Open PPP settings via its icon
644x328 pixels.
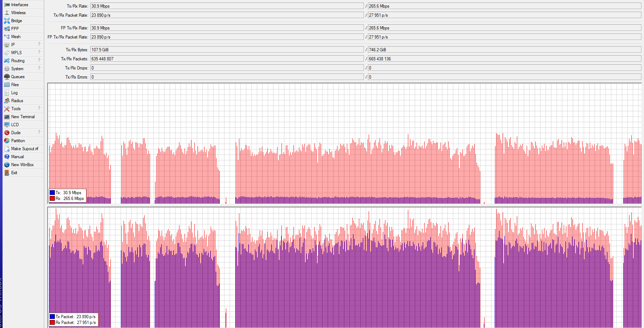[x=7, y=28]
